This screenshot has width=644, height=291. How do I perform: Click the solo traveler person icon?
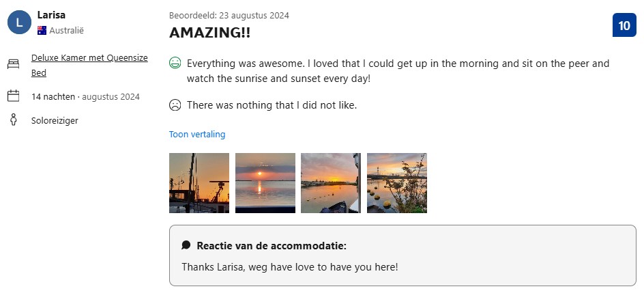click(13, 120)
